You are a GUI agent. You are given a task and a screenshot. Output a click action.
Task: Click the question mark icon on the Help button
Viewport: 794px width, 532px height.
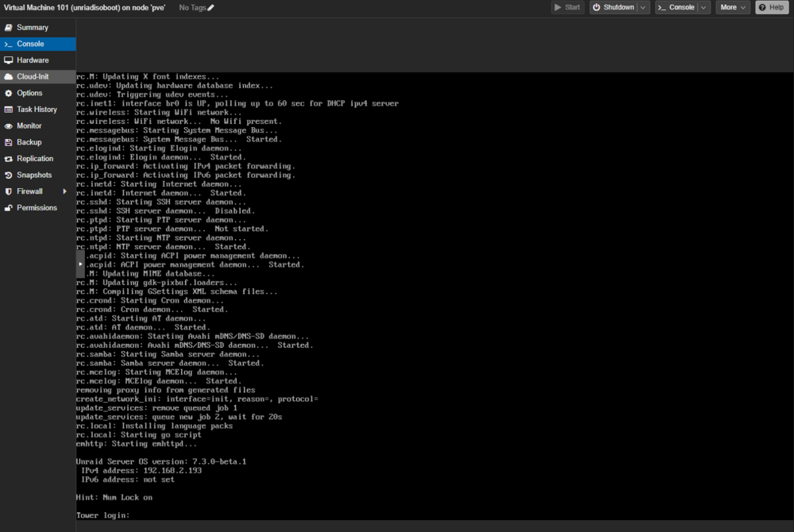click(762, 7)
